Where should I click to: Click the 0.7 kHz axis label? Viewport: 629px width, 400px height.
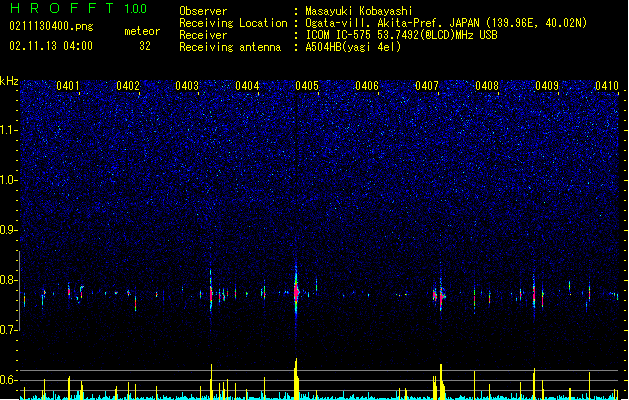pos(9,330)
